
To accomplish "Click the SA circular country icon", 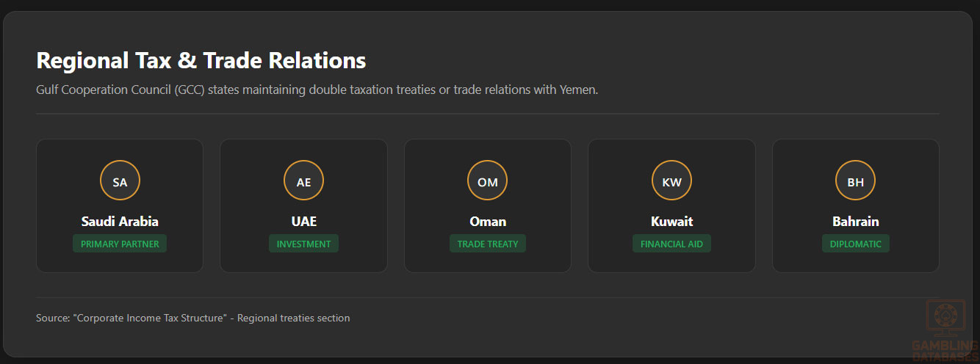I will [x=120, y=182].
